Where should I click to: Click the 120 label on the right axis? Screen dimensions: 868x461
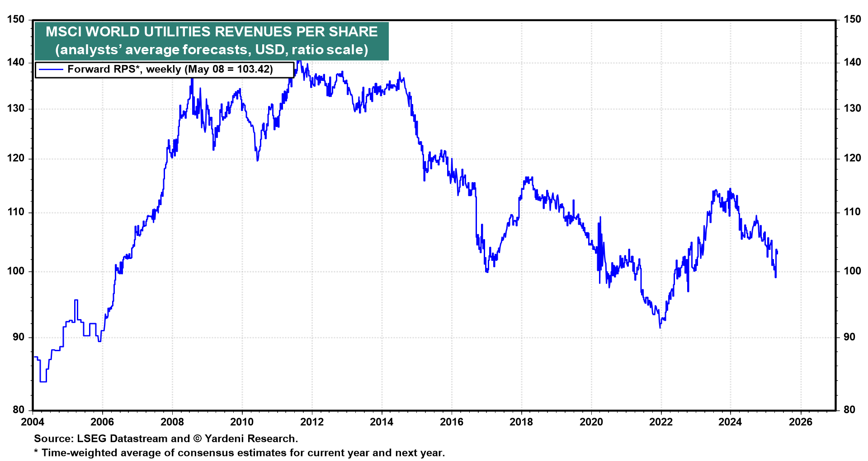(852, 158)
